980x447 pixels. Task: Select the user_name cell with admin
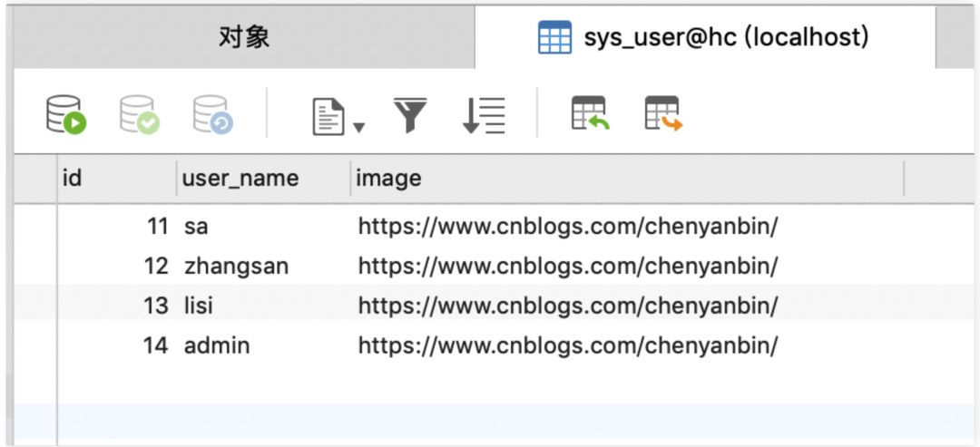pos(217,345)
